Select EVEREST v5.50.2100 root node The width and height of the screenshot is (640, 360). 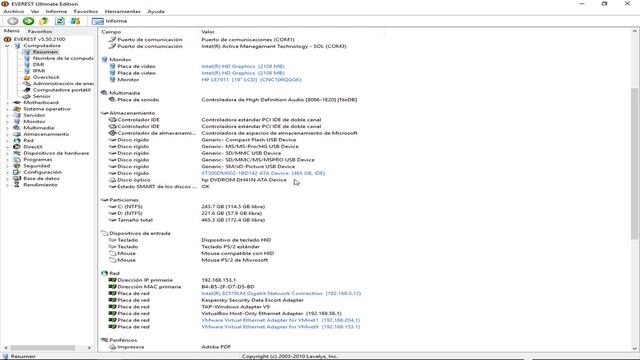coord(39,39)
